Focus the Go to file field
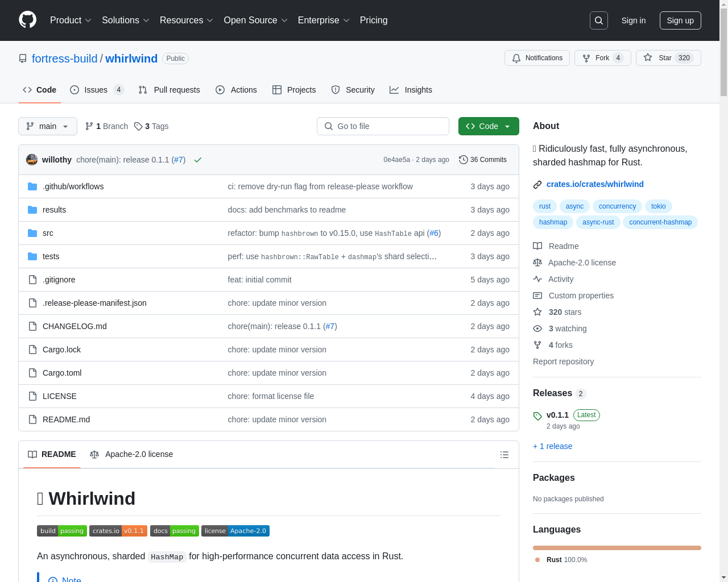 coord(383,126)
